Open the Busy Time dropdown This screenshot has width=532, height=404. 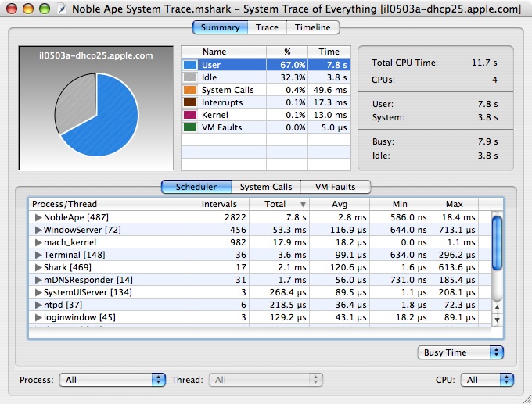460,352
